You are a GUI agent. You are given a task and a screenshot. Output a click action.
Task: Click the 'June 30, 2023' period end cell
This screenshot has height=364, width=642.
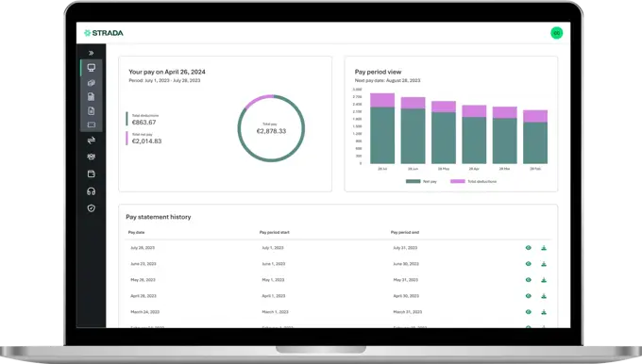point(406,264)
